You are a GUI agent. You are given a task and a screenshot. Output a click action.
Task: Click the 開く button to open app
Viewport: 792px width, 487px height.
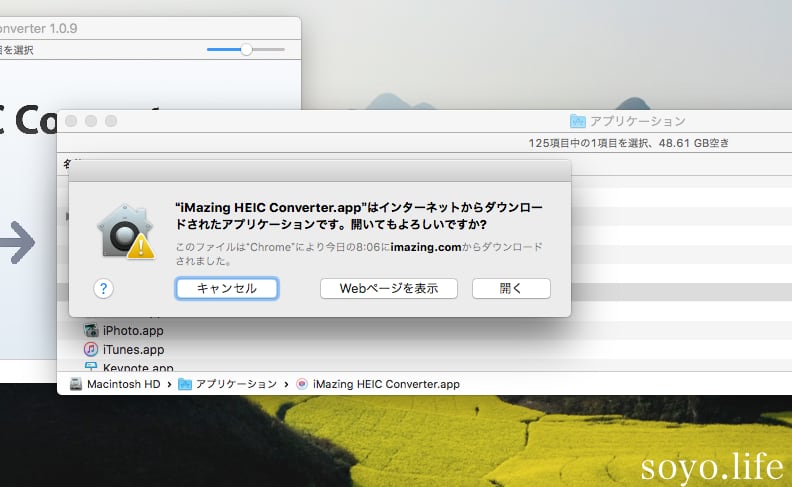point(511,288)
